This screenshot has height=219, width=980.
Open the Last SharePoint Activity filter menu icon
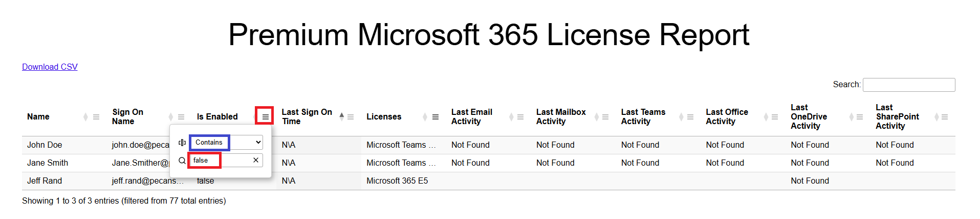pos(945,117)
